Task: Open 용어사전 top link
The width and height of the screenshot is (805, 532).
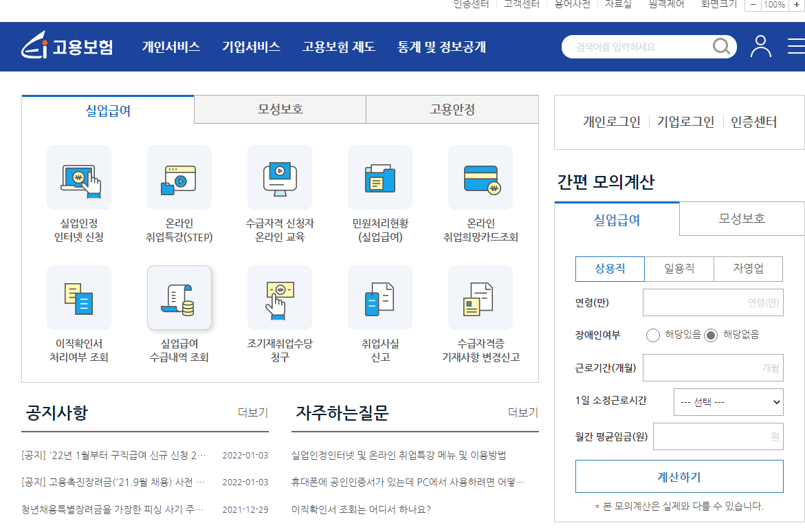Action: (x=573, y=4)
